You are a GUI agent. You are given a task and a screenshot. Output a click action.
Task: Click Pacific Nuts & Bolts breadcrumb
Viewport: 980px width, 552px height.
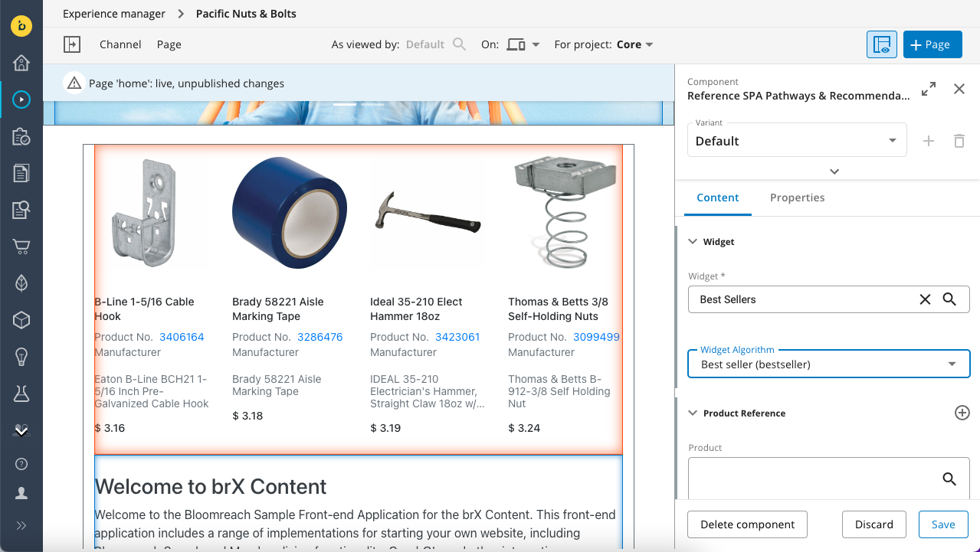246,14
